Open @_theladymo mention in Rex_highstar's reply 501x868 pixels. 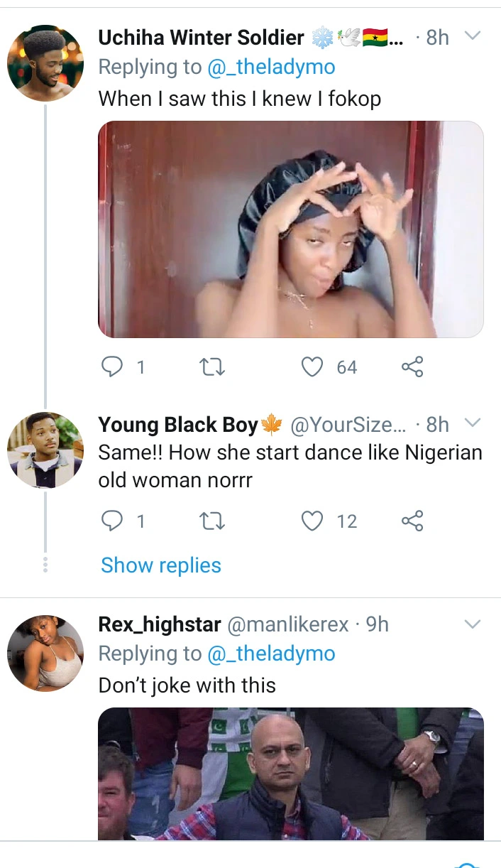(x=271, y=653)
